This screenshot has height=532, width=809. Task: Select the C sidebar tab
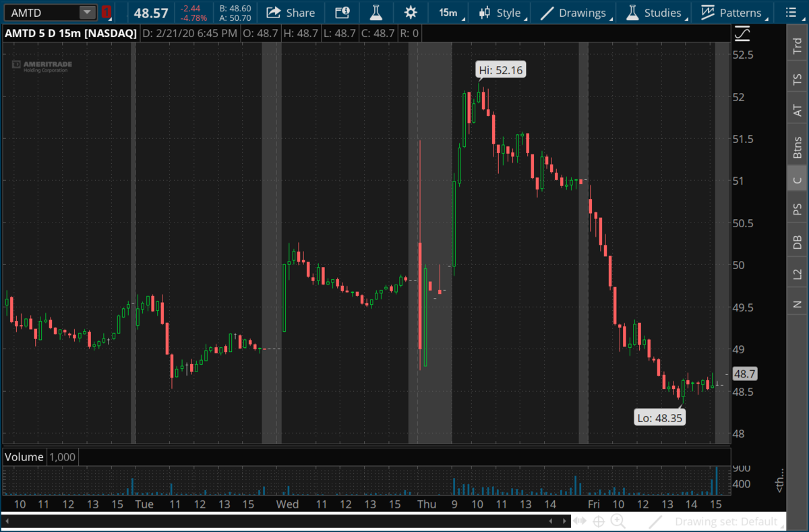[x=798, y=180]
